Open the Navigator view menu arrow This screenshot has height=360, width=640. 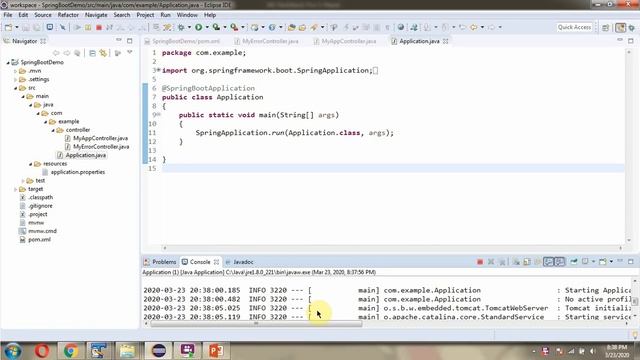pyautogui.click(x=130, y=53)
